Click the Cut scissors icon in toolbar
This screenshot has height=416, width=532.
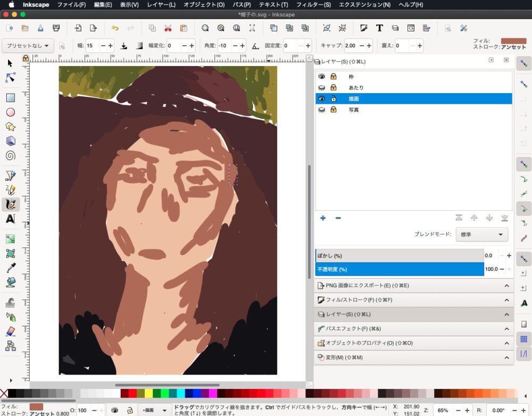tap(168, 28)
